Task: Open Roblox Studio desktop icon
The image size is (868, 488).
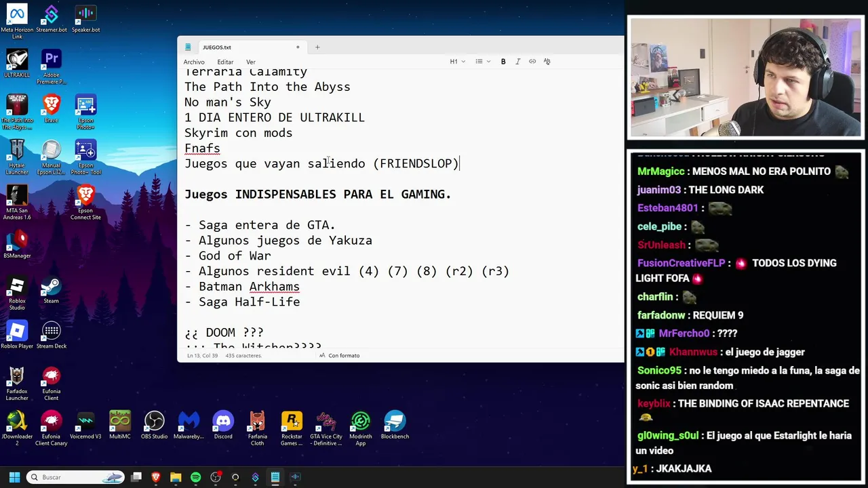Action: (17, 292)
